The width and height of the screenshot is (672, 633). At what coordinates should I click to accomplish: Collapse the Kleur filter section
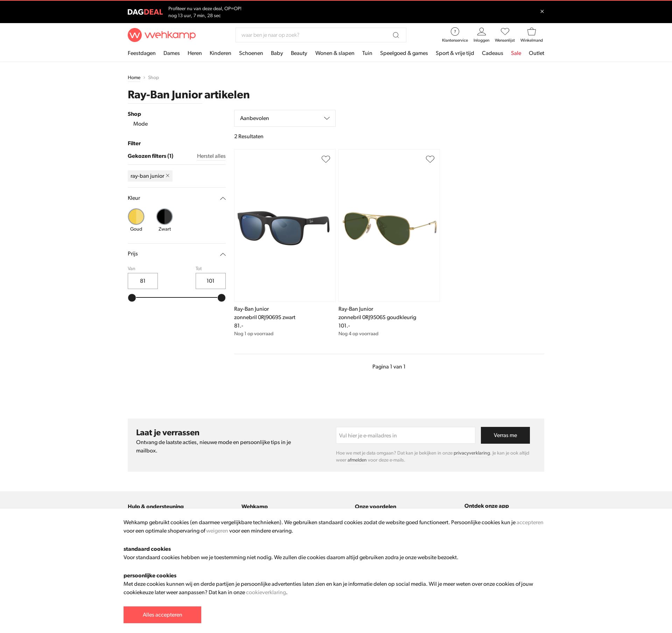[223, 198]
